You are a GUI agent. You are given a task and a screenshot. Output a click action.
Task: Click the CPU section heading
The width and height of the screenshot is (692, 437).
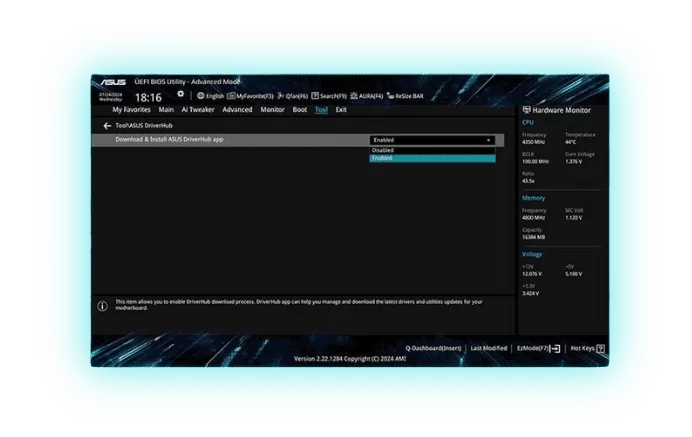pos(528,122)
